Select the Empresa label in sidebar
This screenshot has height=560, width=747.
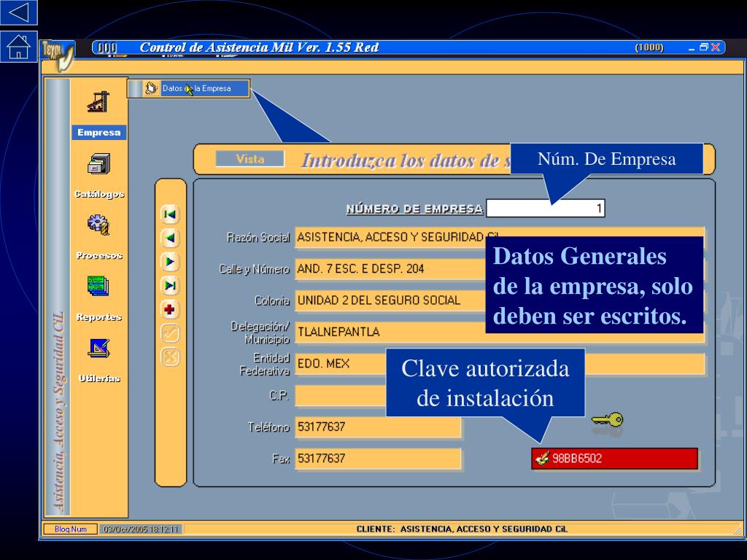tap(99, 133)
